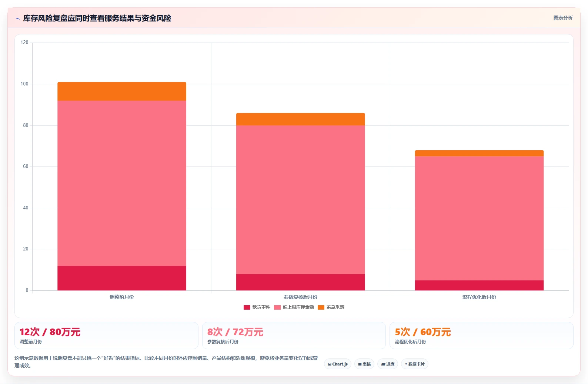Image resolution: width=588 pixels, height=384 pixels.
Task: Click the 流程优化后月份 x-axis label
Action: (479, 297)
